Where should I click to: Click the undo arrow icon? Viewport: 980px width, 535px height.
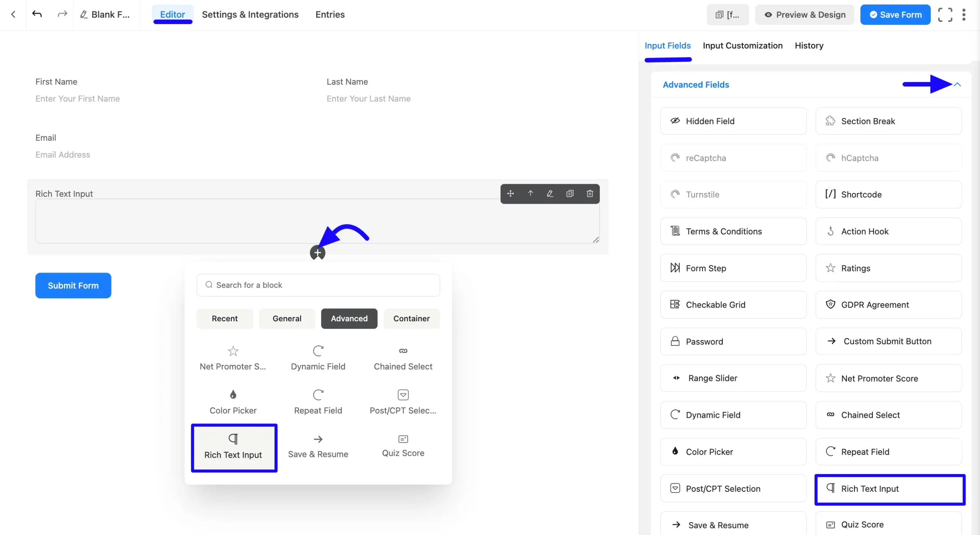[x=37, y=15]
